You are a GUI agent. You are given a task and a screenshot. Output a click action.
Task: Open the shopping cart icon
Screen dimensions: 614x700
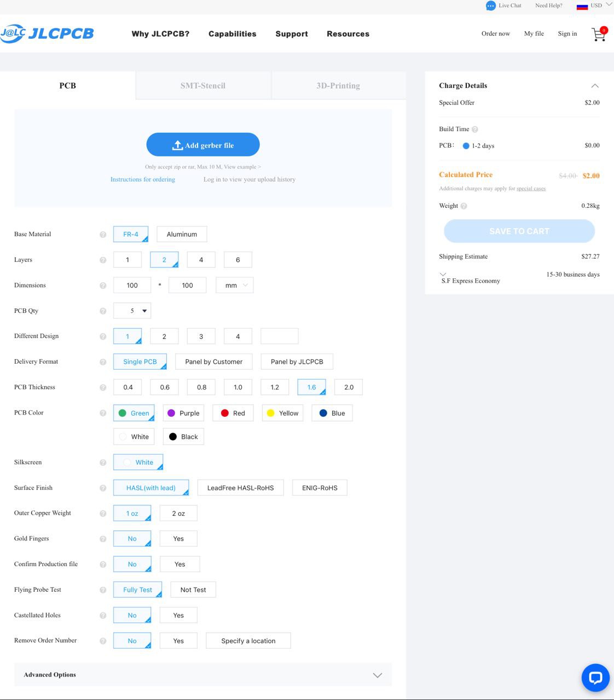[x=599, y=34]
